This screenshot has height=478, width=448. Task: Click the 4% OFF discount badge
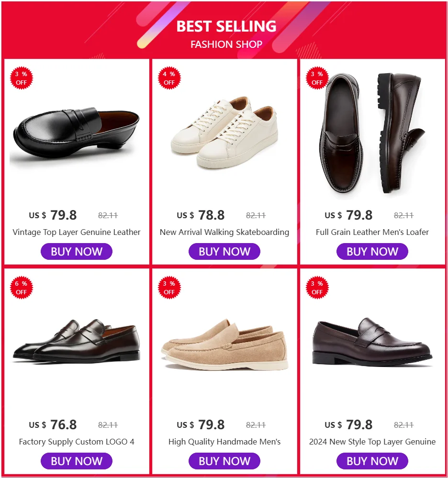(169, 78)
